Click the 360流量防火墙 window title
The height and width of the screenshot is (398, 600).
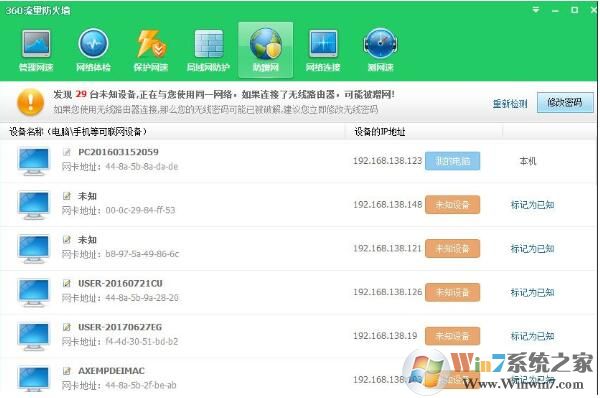point(38,10)
